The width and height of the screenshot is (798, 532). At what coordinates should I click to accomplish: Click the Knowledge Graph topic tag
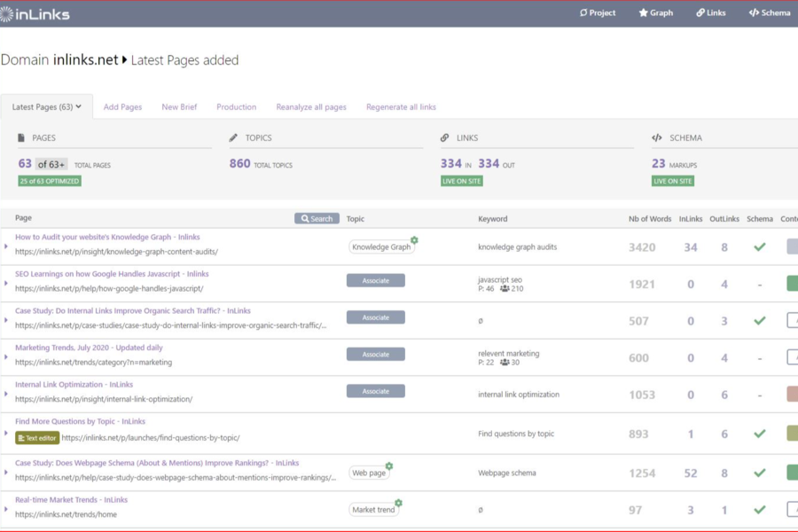pyautogui.click(x=381, y=246)
